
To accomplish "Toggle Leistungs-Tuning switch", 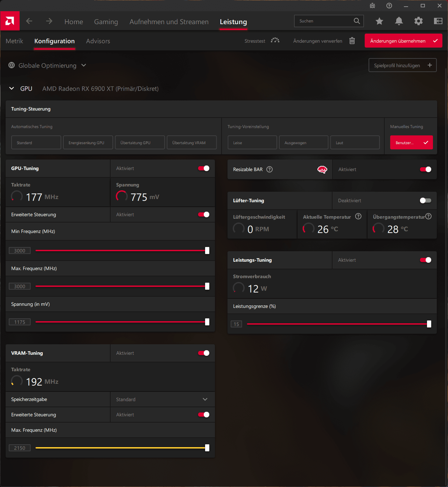I will pyautogui.click(x=426, y=260).
